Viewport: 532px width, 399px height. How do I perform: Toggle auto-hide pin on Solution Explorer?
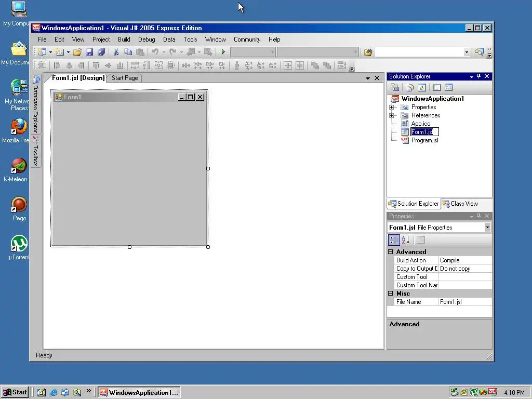(x=478, y=76)
